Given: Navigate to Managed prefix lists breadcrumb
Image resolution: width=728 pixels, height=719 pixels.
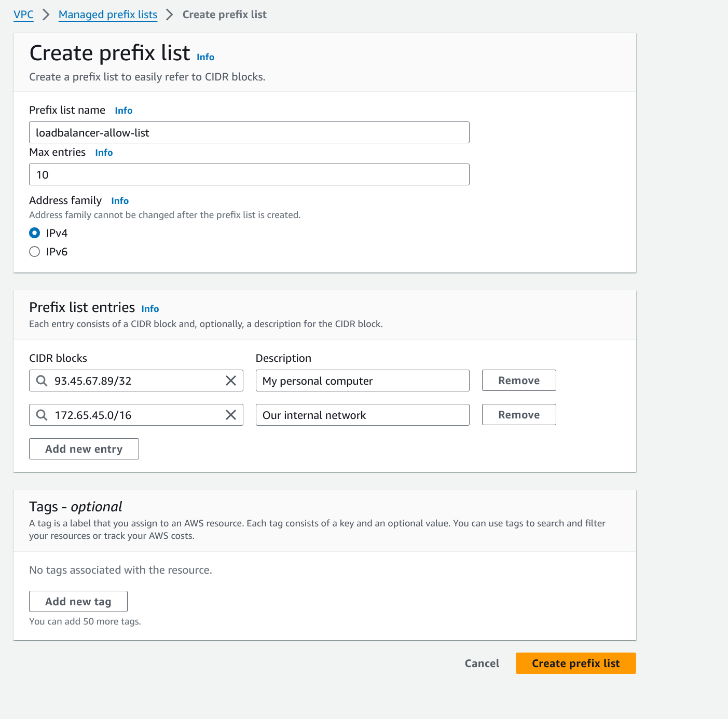Looking at the screenshot, I should coord(108,15).
